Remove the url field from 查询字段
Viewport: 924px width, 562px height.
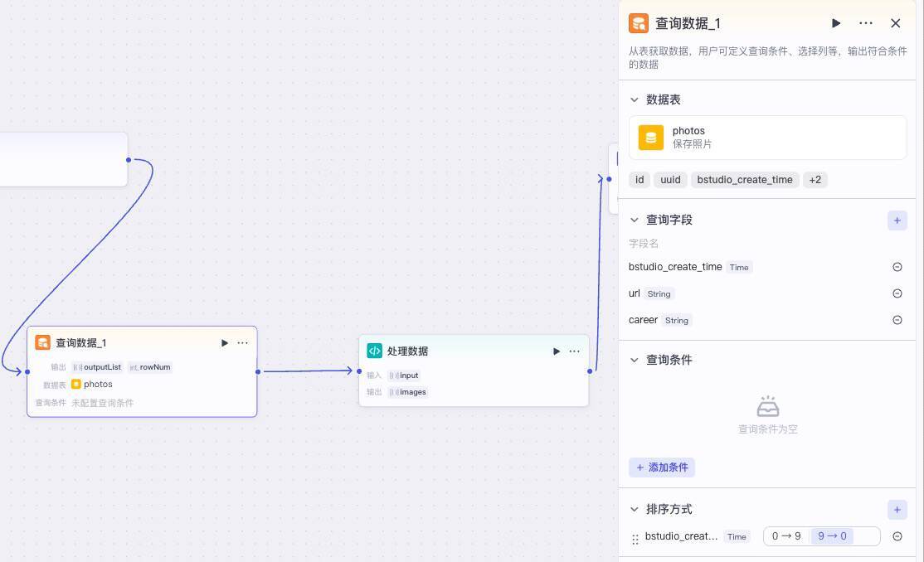coord(897,293)
